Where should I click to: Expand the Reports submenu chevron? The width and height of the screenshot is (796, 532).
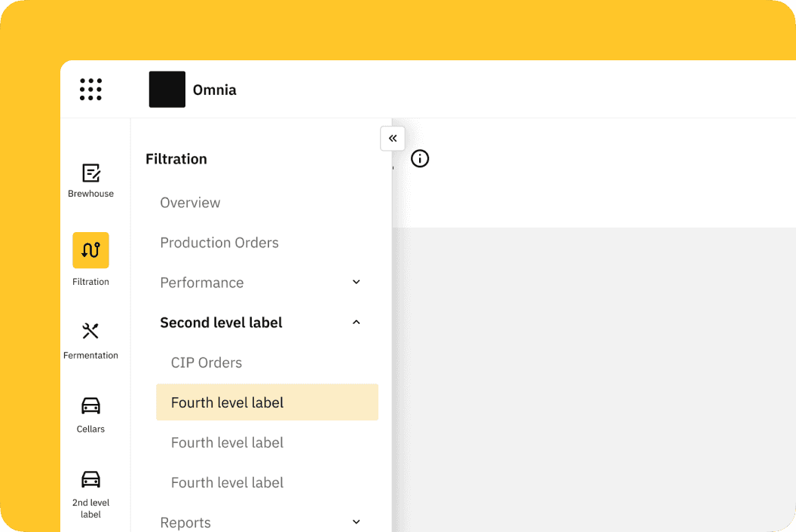(x=357, y=522)
